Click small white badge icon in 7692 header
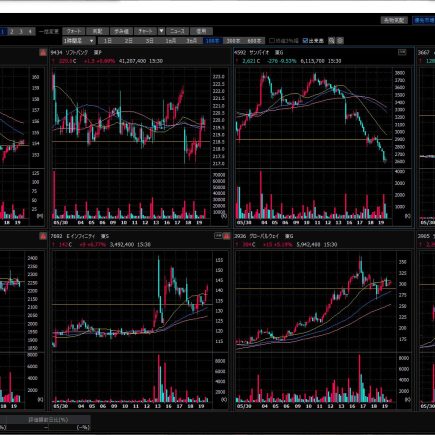The height and width of the screenshot is (435, 435). click(x=218, y=236)
